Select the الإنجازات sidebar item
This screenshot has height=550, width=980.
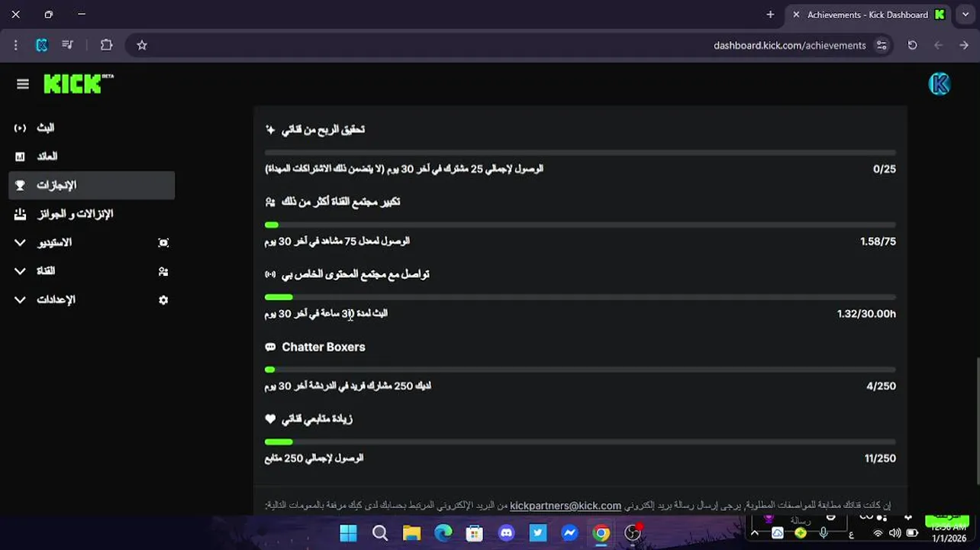click(92, 185)
